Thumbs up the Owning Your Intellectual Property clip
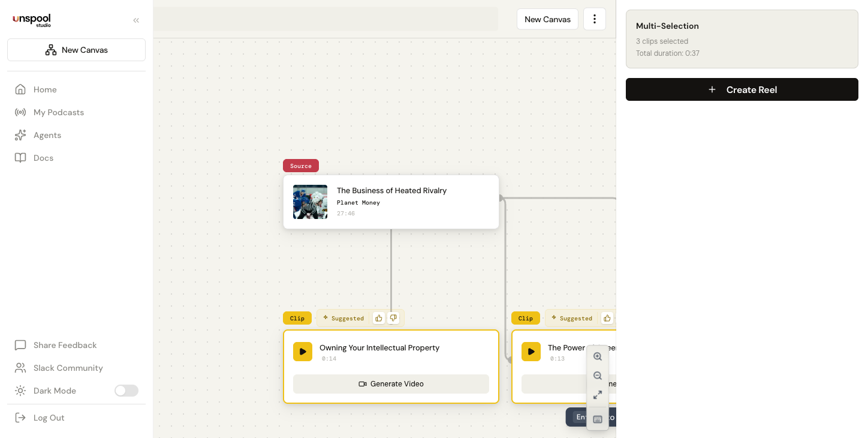Screen dimensions: 868x438 tap(378, 318)
